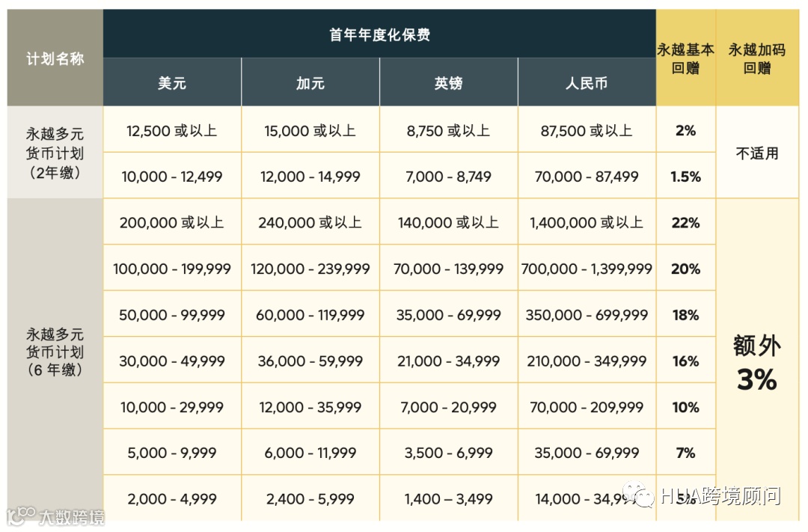Select the 18% rebate value

tap(686, 314)
